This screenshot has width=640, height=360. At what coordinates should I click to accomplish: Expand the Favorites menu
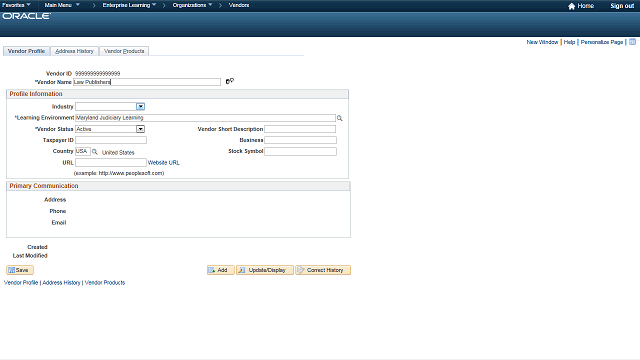coord(16,5)
